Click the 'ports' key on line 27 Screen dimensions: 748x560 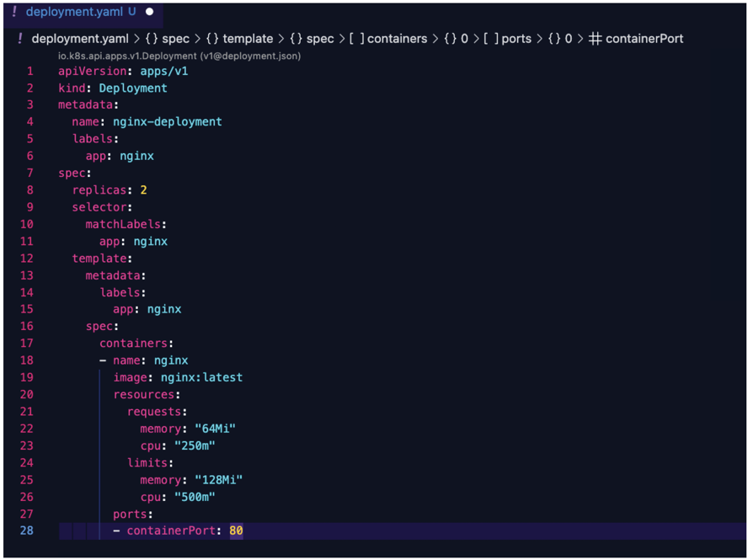click(x=131, y=515)
